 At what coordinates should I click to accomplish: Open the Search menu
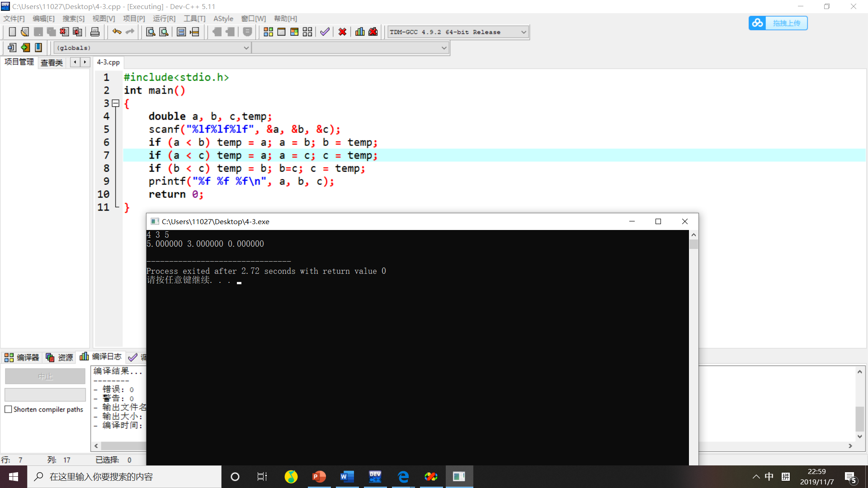pyautogui.click(x=73, y=19)
